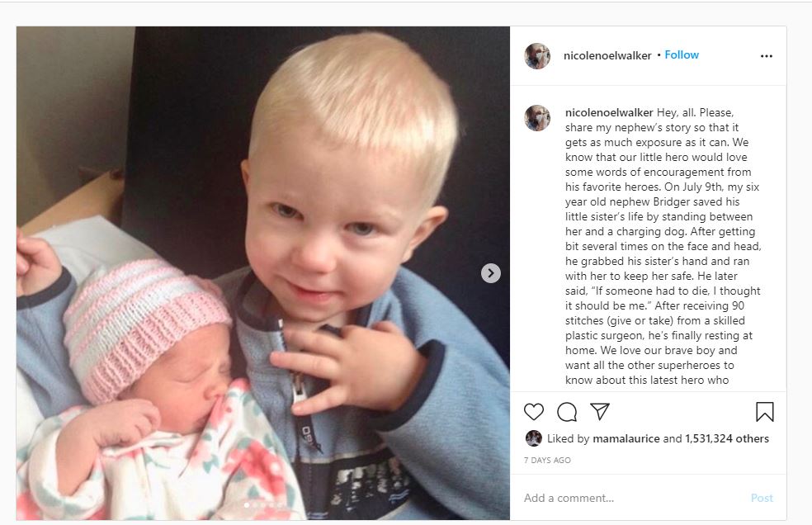Click the nicolenoelwalker username in the caption
This screenshot has width=812, height=525.
coord(609,112)
